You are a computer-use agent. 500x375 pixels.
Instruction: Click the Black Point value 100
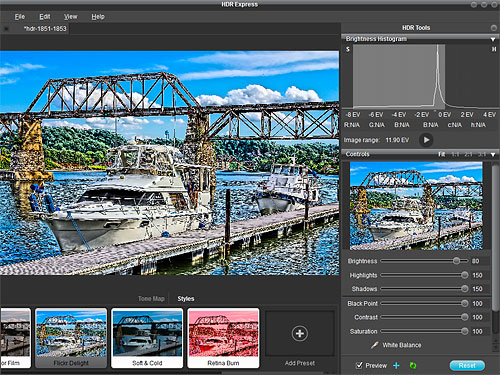click(477, 304)
